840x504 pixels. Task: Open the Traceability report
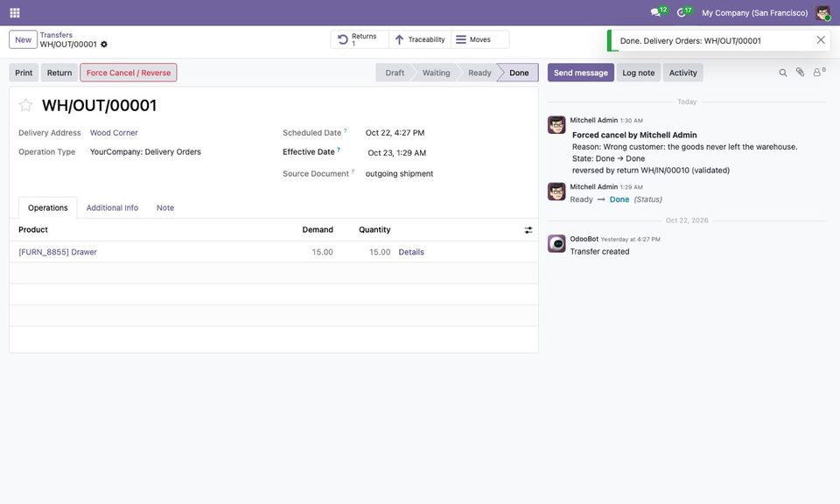pos(420,39)
